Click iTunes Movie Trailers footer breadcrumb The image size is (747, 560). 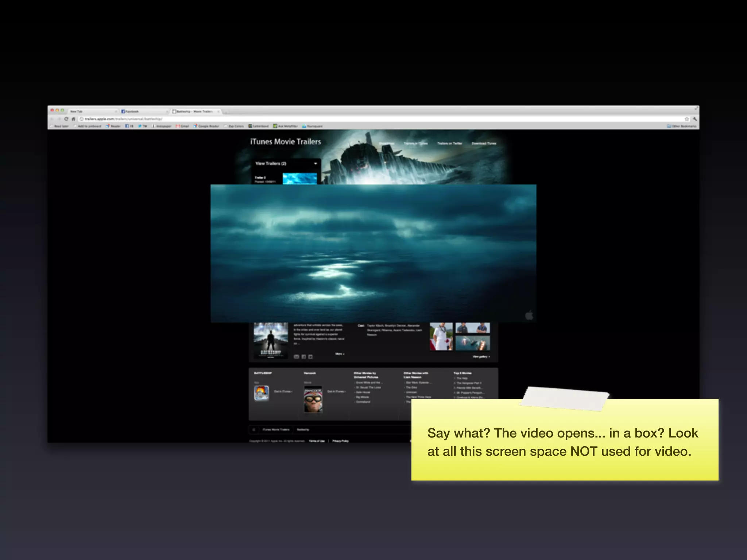276,429
